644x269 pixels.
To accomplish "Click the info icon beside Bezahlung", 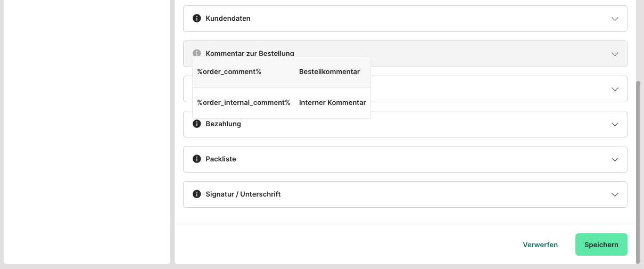I will point(197,124).
